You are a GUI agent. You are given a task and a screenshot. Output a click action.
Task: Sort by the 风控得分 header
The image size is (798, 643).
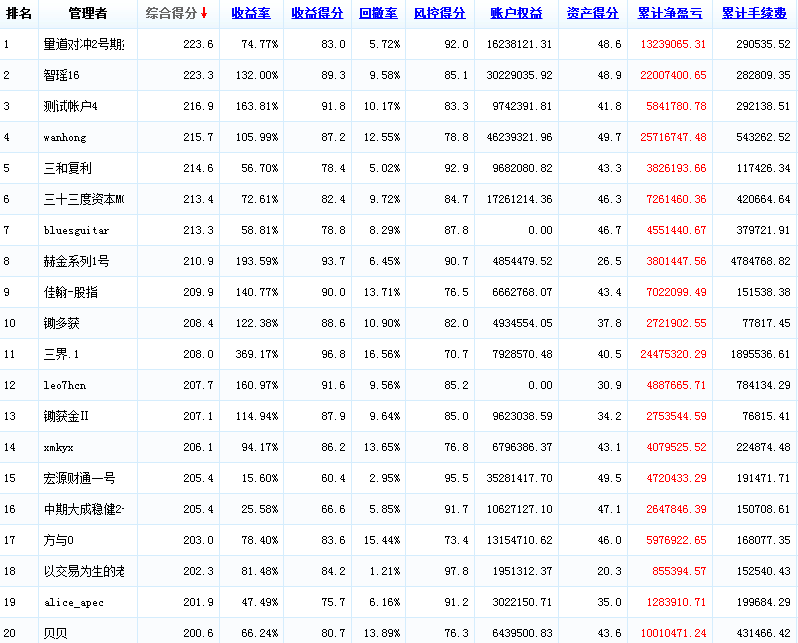[x=439, y=13]
